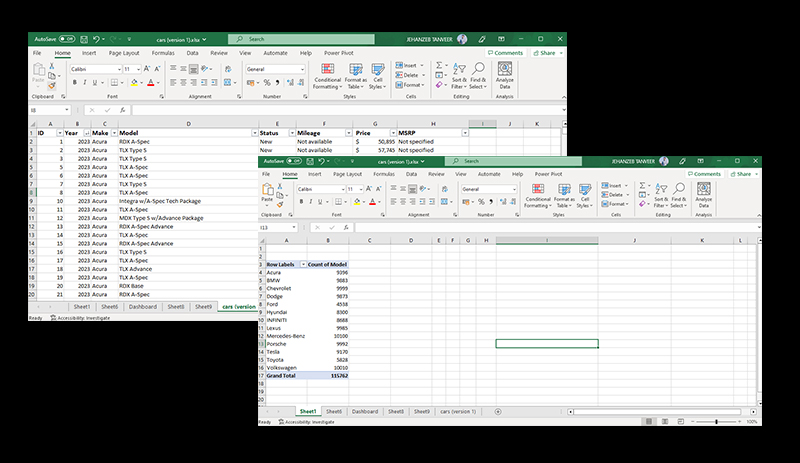Click formula bar in back window
Viewport: 800px width, 463px height.
[347, 110]
